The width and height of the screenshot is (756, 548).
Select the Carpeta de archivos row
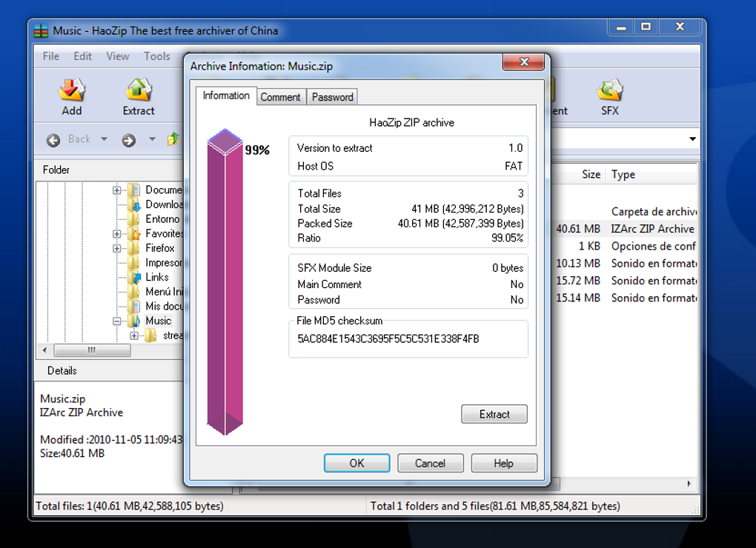click(x=626, y=211)
